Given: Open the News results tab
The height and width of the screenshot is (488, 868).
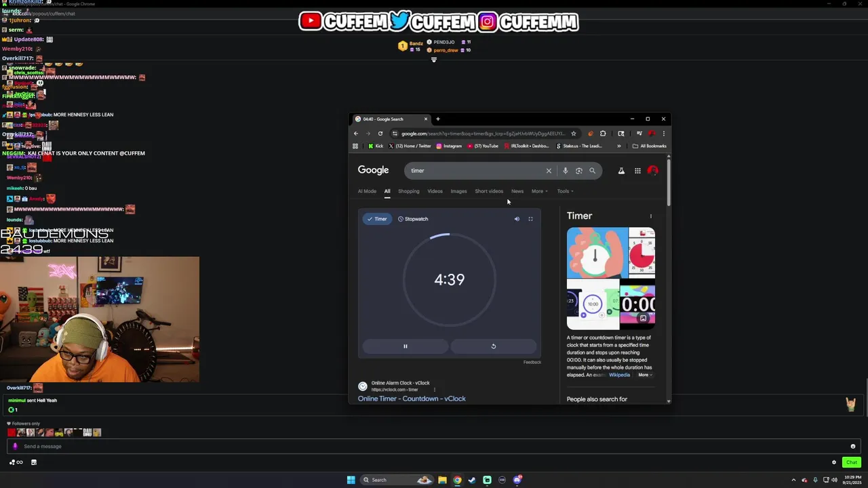Looking at the screenshot, I should [517, 191].
